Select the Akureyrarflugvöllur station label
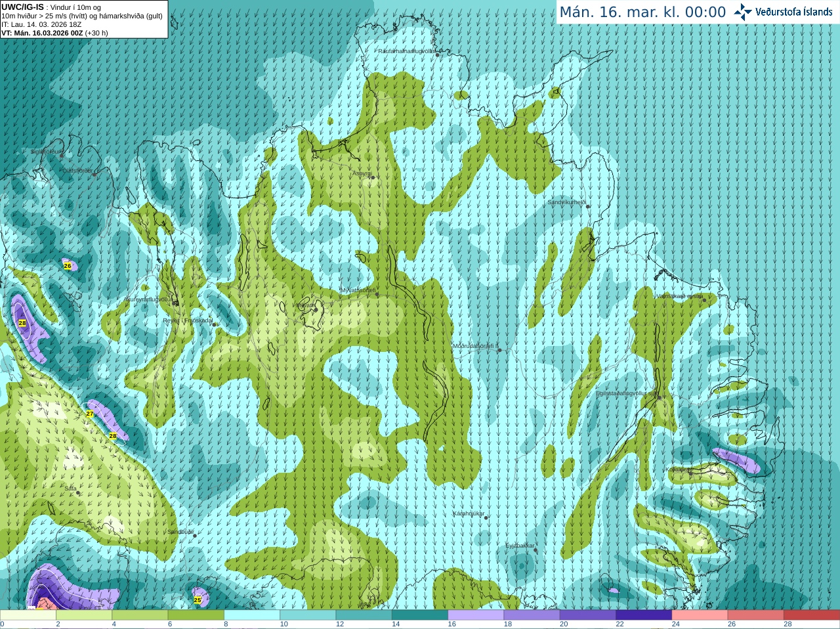Image resolution: width=840 pixels, height=629 pixels. click(x=148, y=299)
